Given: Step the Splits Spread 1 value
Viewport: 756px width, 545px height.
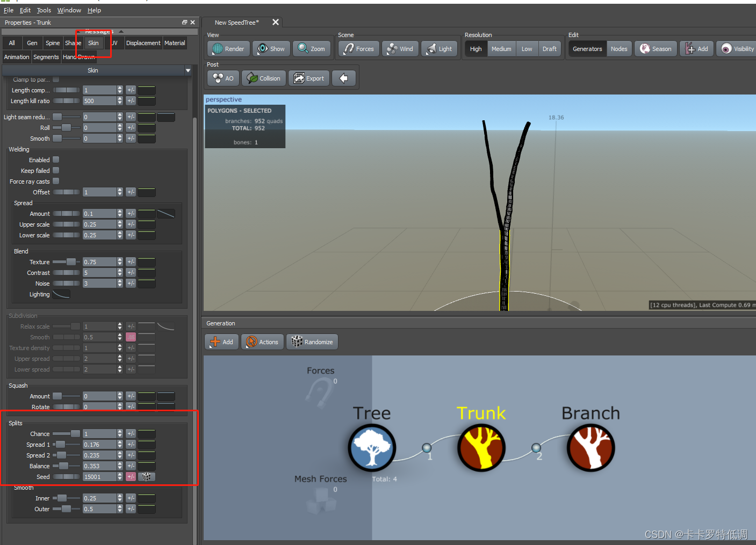Looking at the screenshot, I should pos(120,445).
